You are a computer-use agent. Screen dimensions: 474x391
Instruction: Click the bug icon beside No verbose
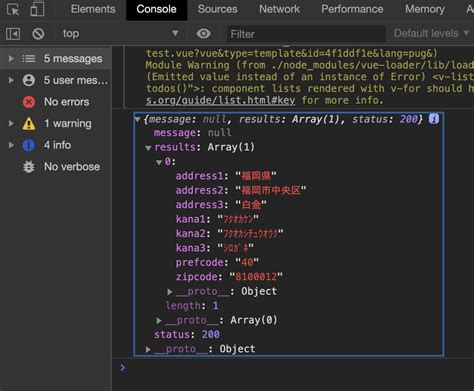tap(29, 167)
